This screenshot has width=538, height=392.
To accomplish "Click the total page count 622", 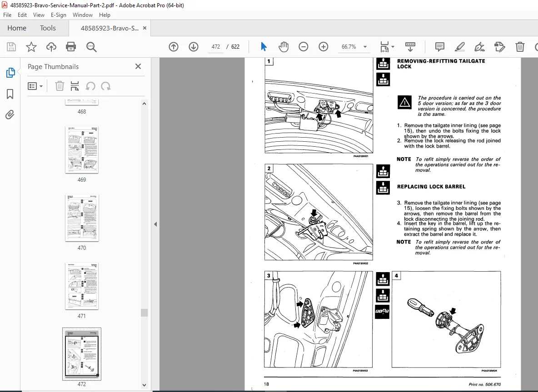I will [235, 47].
